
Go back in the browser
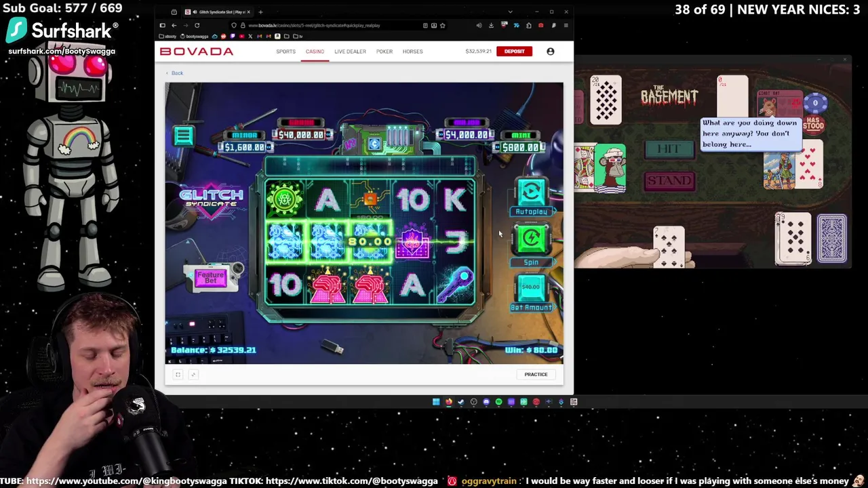174,26
